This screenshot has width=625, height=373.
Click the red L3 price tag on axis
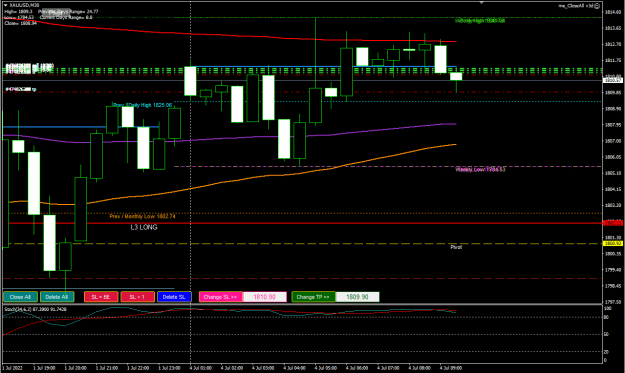(613, 223)
